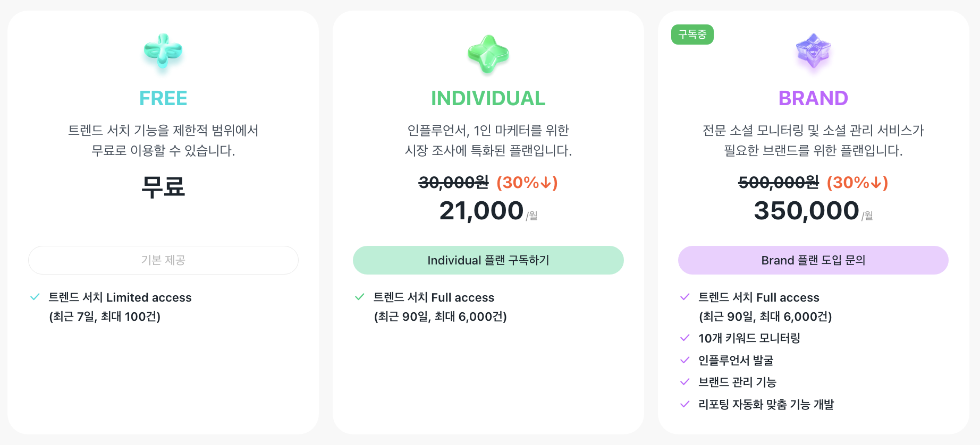Viewport: 980px width, 445px height.
Task: Click the 350,000 monthly price
Action: pyautogui.click(x=806, y=211)
